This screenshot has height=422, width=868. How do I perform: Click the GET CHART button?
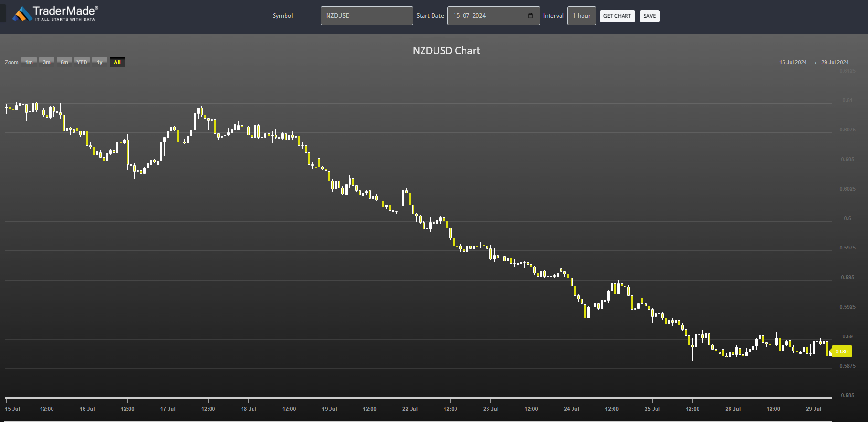pos(617,16)
